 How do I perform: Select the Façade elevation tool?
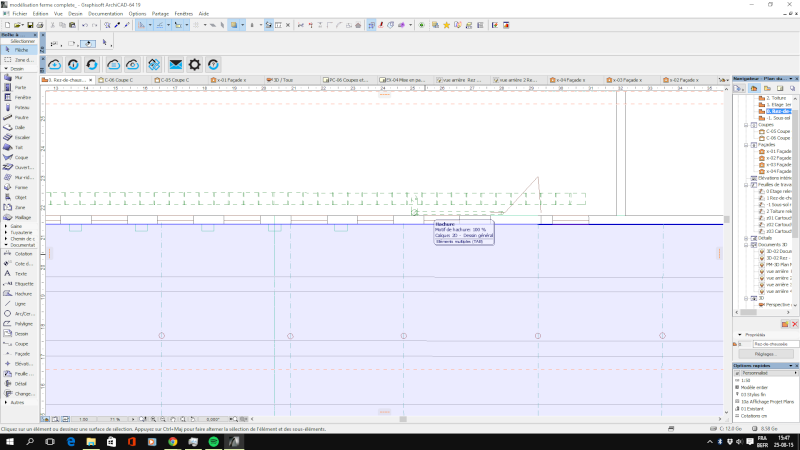19,354
